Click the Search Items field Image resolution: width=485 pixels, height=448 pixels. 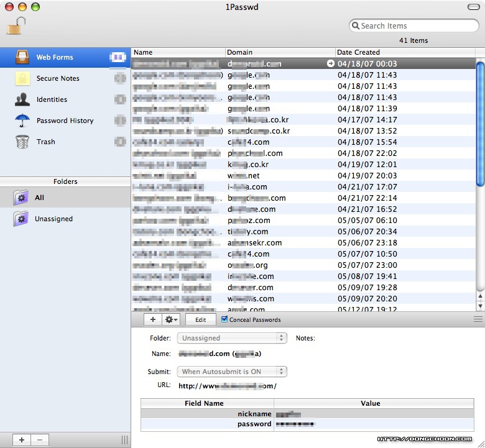pyautogui.click(x=414, y=25)
